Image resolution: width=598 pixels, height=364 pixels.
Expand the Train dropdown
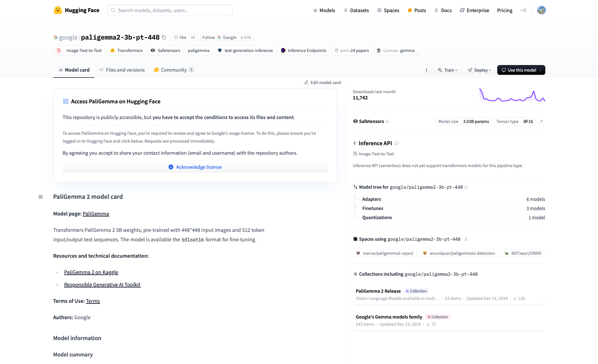[448, 70]
